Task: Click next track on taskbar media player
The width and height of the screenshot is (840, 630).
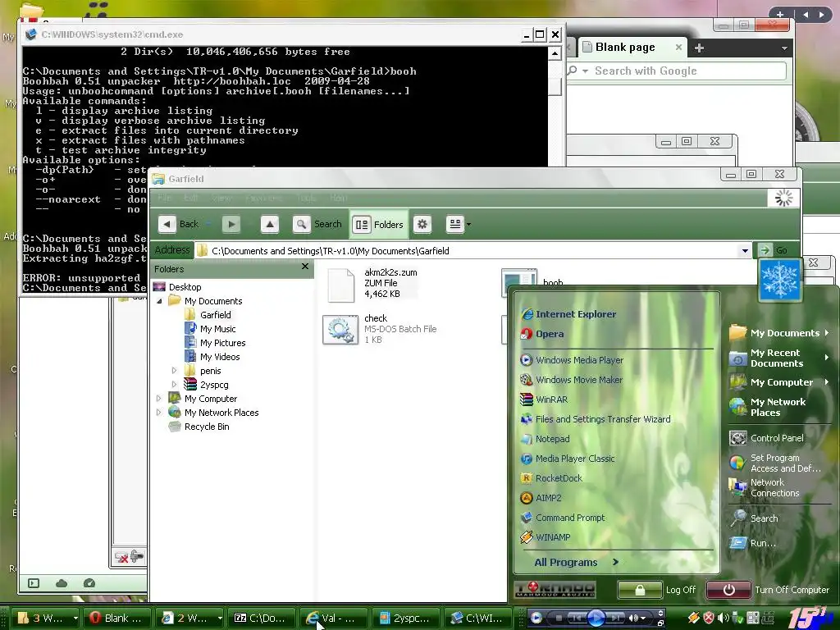Action: tap(615, 619)
